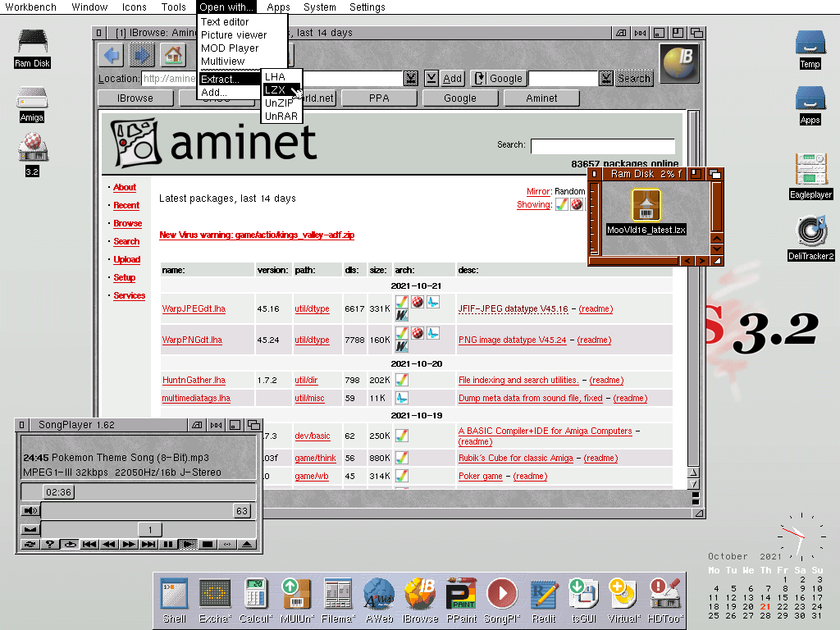Rewind the song in SongPlayer
Viewport: 840px width, 630px height.
(x=109, y=545)
